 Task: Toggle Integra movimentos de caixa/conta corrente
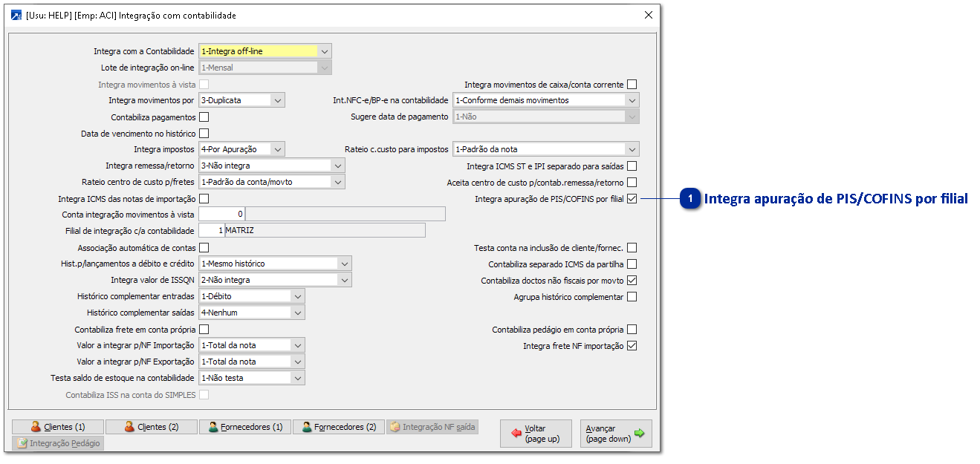tap(632, 85)
